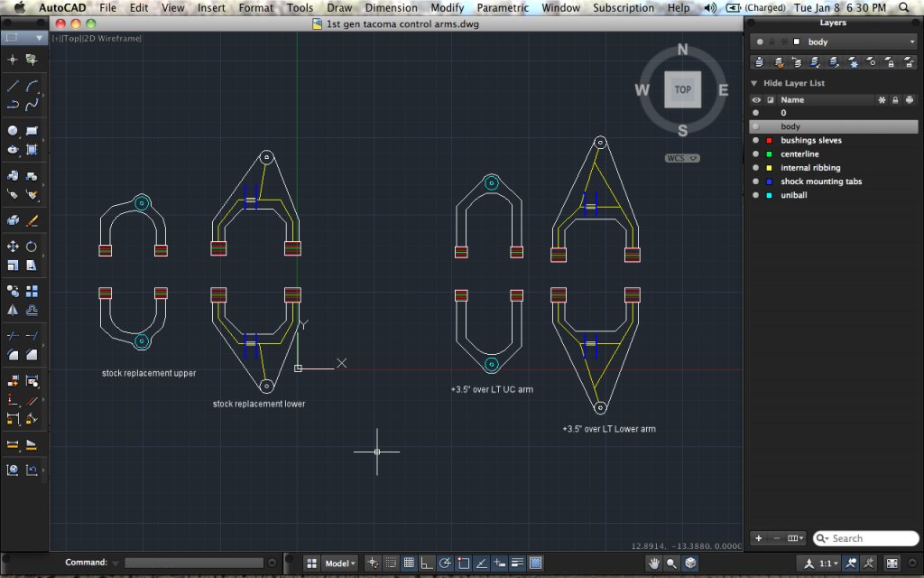Open the Dimension menu
924x578 pixels.
coord(392,7)
